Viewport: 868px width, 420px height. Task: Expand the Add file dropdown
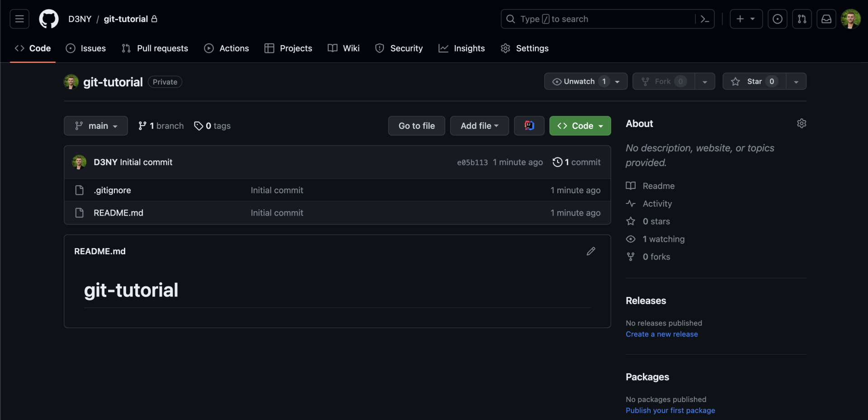point(479,126)
